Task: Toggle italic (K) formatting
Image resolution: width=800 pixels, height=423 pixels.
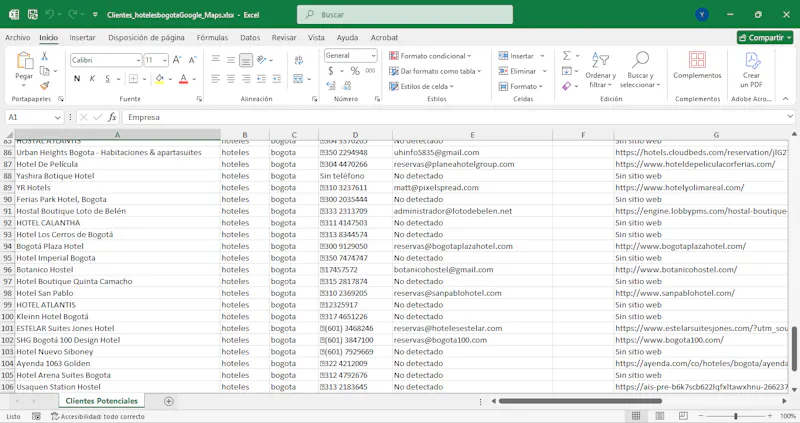Action: coord(92,79)
